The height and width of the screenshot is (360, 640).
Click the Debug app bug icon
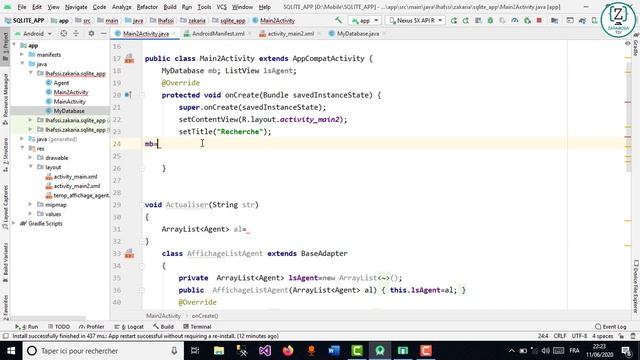pos(490,20)
